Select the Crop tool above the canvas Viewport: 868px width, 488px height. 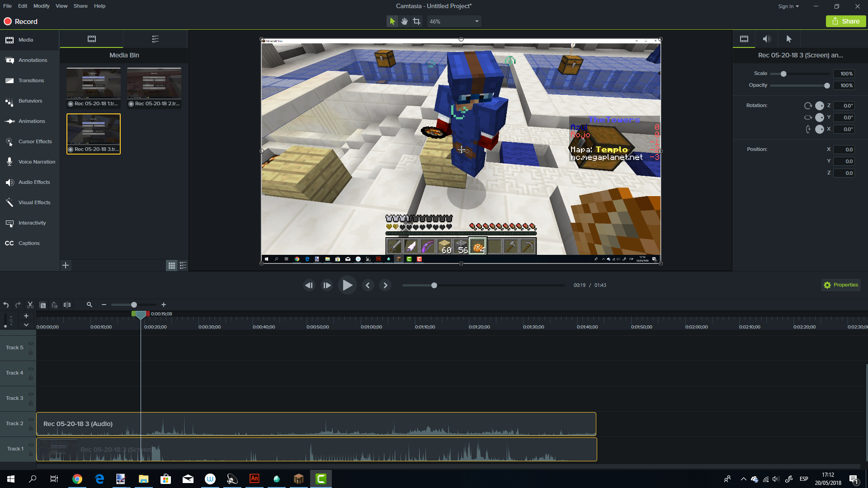click(417, 21)
